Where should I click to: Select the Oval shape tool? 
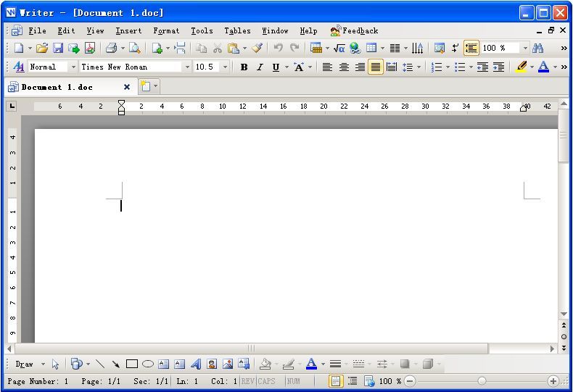click(147, 364)
